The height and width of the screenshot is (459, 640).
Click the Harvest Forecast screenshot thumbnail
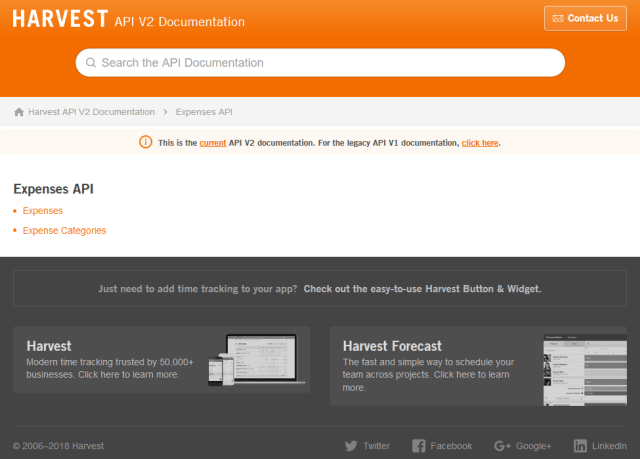(x=585, y=370)
